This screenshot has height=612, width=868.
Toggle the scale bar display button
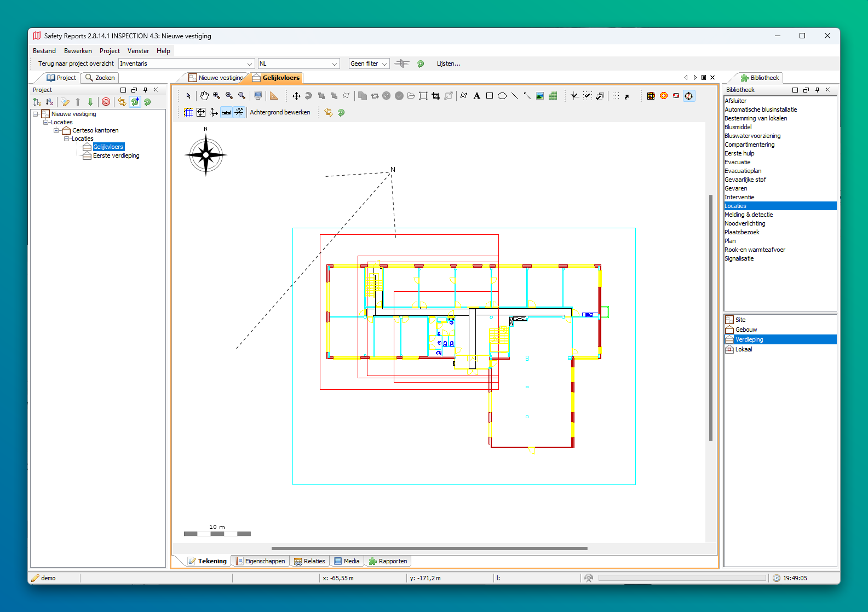point(226,112)
